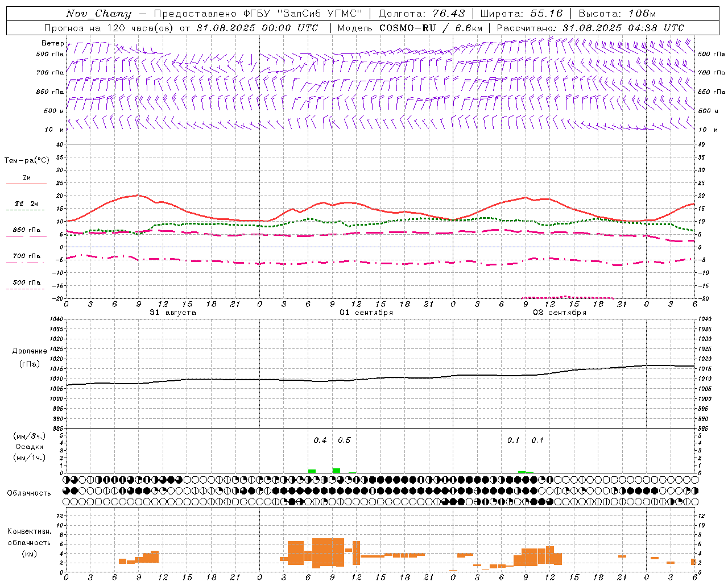Click the "Конвективн." convective cloud label
Screen dimensions: 728x582
(x=30, y=531)
